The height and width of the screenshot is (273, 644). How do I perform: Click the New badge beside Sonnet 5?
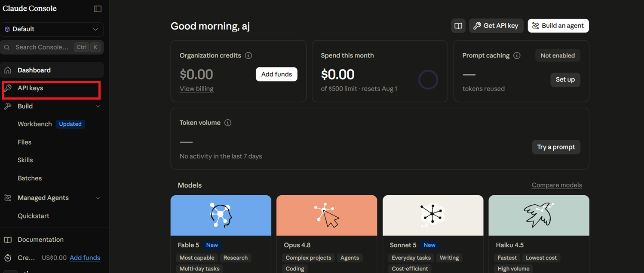[429, 245]
